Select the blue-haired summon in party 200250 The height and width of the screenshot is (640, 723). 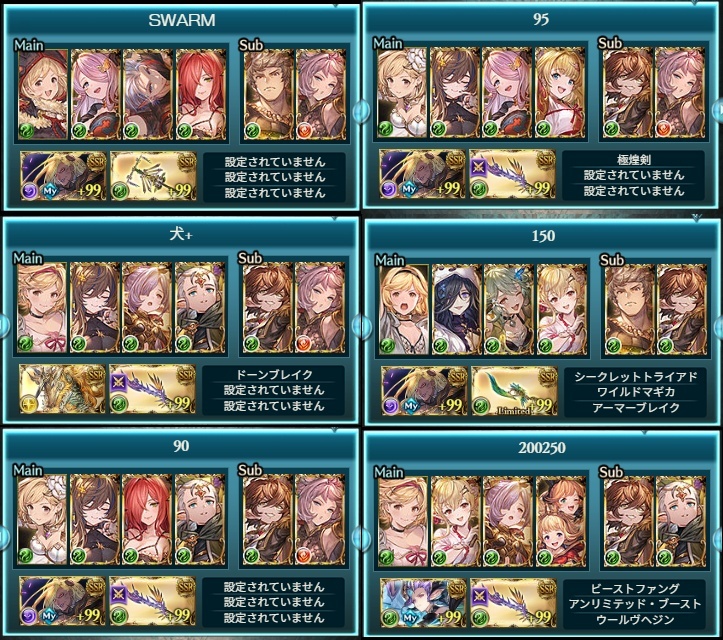click(x=423, y=604)
